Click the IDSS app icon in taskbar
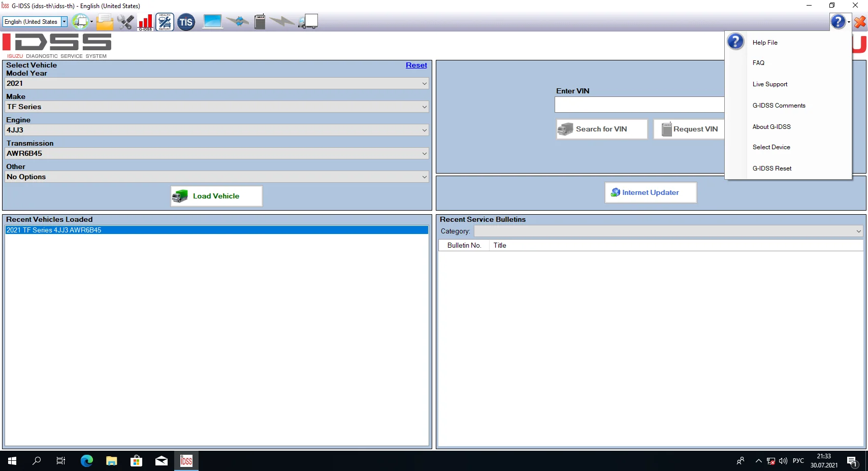 tap(186, 461)
